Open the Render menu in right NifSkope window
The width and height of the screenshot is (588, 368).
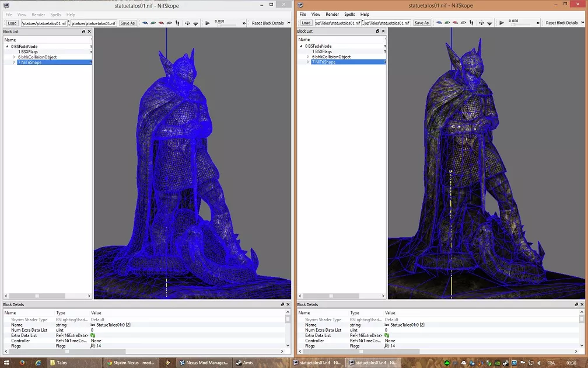pos(332,14)
